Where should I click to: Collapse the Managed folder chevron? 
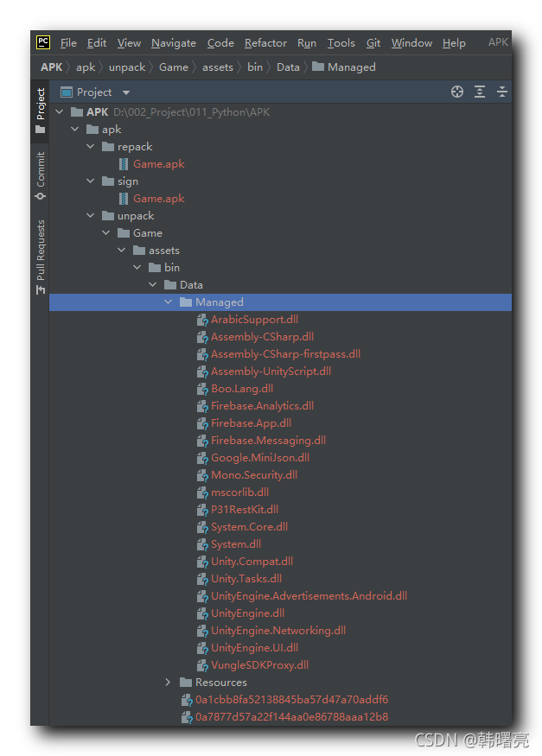point(168,302)
